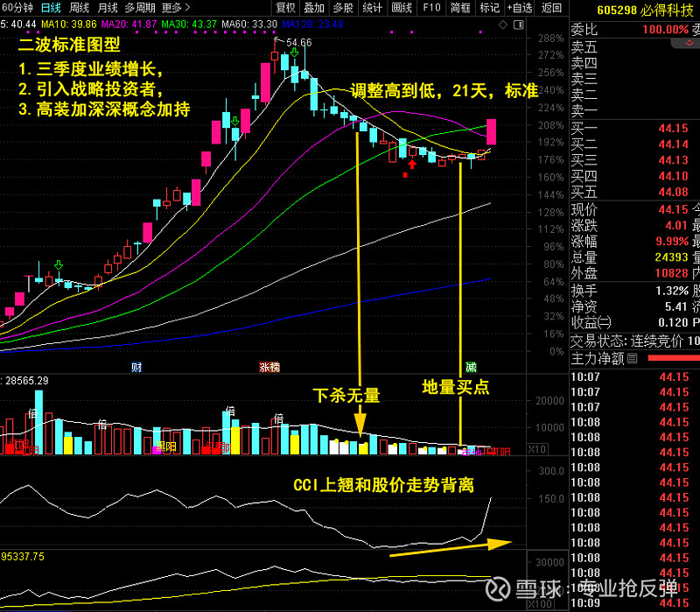Click the stock title 605298 必得科技
700x612 pixels.
(x=645, y=10)
